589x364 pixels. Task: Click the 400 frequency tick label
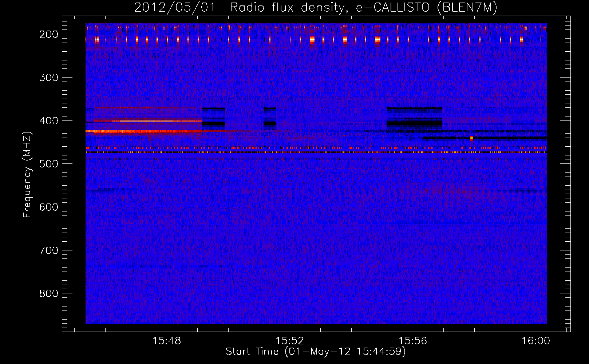tap(49, 121)
